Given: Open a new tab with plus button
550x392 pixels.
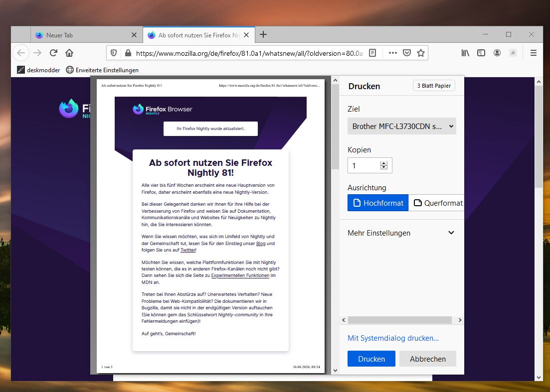Looking at the screenshot, I should pos(263,34).
